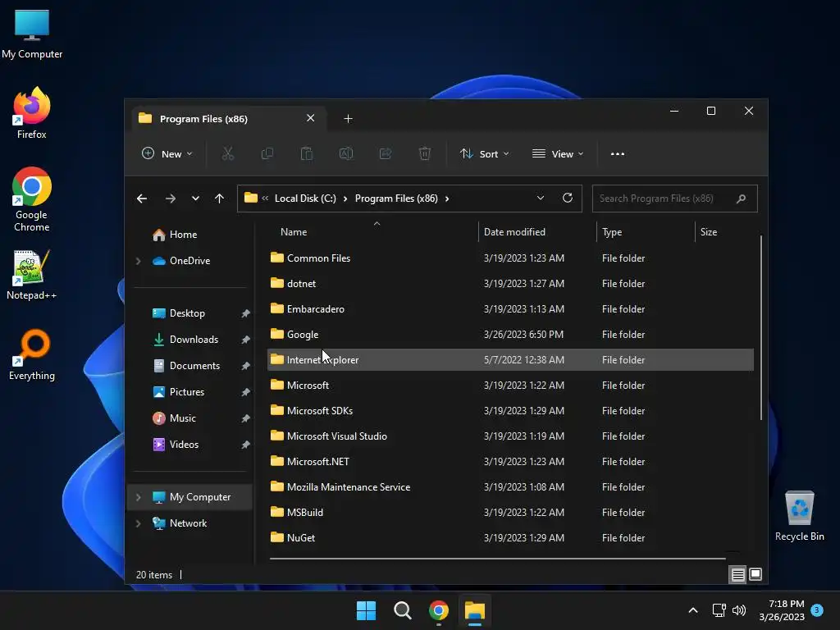Select Music in Quick access
Image resolution: width=840 pixels, height=630 pixels.
pyautogui.click(x=174, y=418)
